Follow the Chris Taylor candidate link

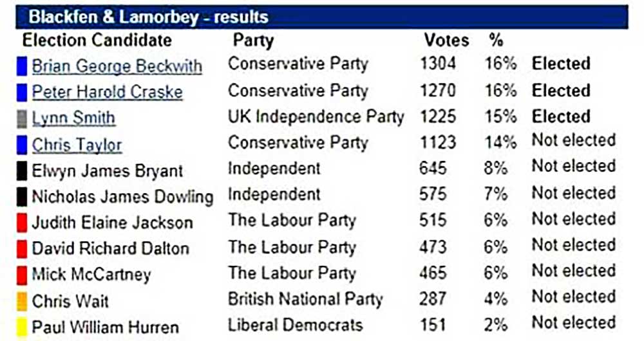pyautogui.click(x=77, y=145)
